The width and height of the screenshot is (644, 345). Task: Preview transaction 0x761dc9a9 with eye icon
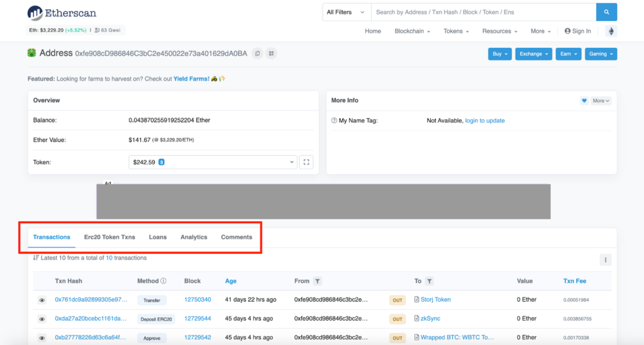42,300
